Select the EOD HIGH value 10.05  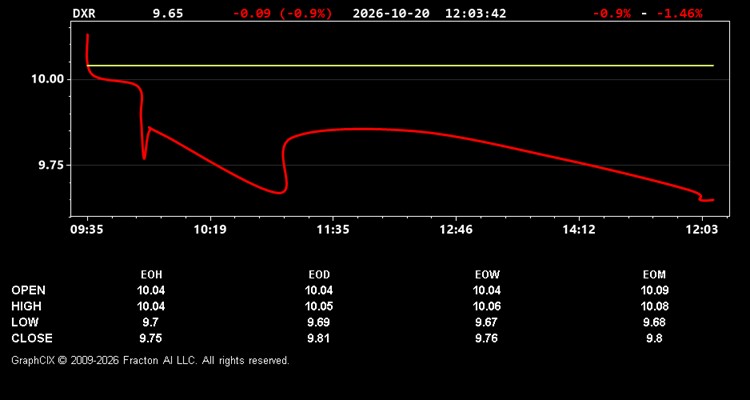(319, 306)
